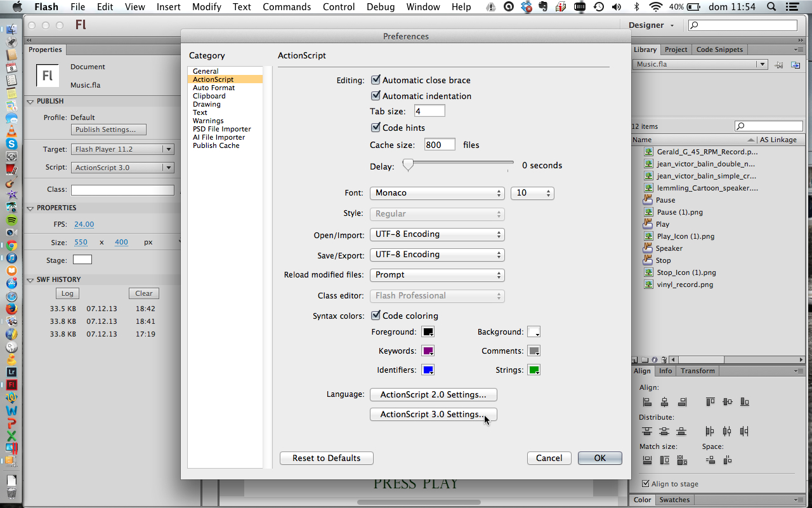Uncheck Automatic close brace
The width and height of the screenshot is (812, 508).
tap(376, 80)
